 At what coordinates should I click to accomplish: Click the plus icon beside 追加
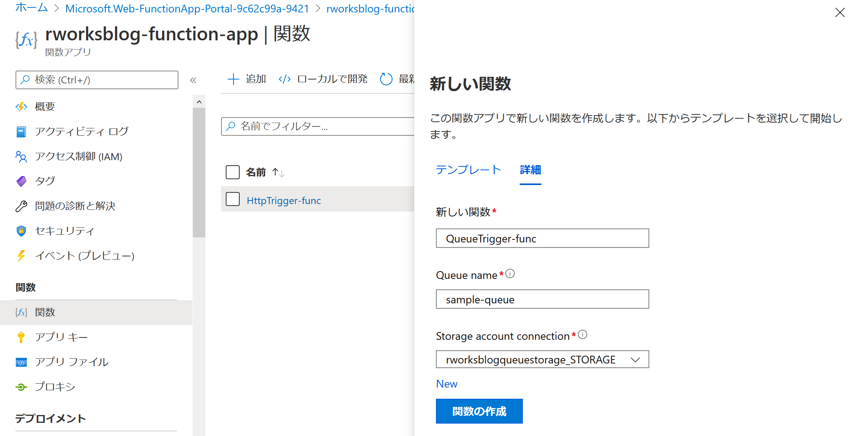pos(233,79)
